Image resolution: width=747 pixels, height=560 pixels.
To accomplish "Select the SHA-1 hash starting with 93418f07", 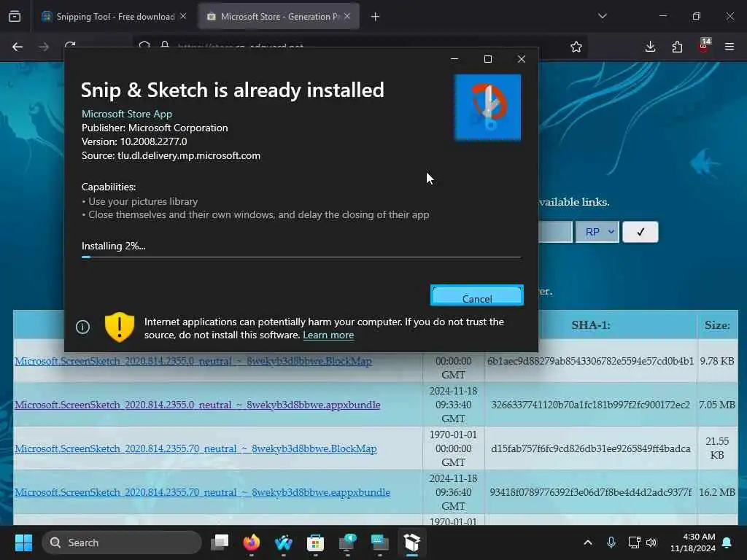I will 590,492.
